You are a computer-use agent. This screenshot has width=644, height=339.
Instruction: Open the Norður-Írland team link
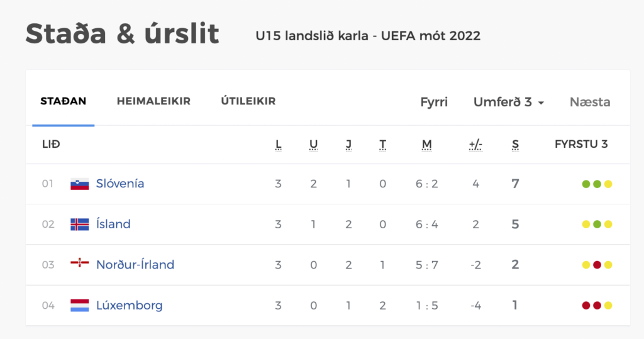tap(135, 264)
